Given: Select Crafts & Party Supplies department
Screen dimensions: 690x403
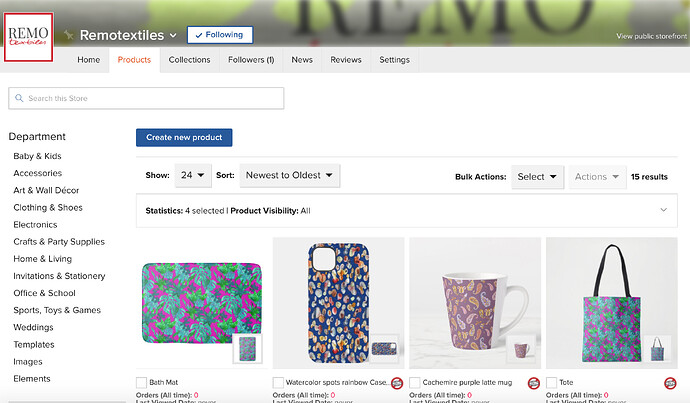Looking at the screenshot, I should click(59, 242).
